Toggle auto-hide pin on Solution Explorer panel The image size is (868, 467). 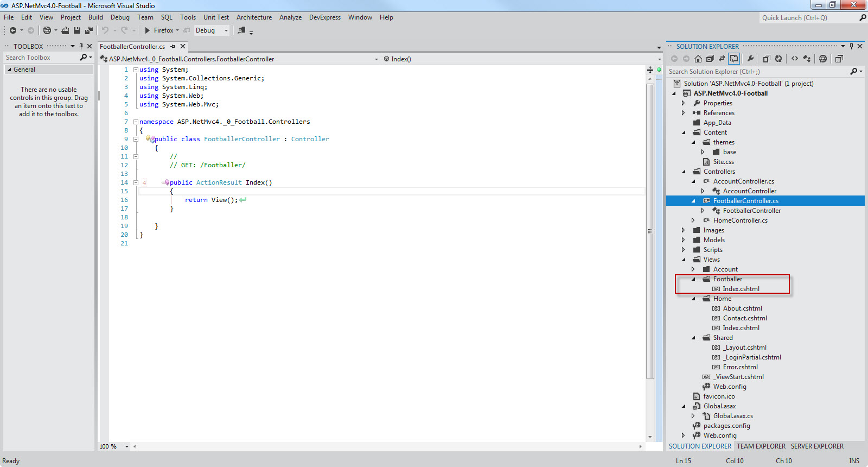point(851,46)
